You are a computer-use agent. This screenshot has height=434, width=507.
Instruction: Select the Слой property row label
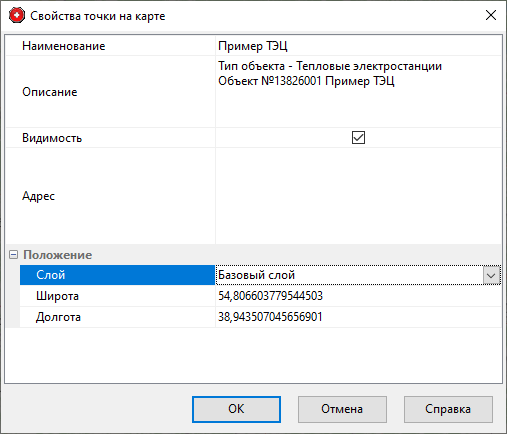117,275
